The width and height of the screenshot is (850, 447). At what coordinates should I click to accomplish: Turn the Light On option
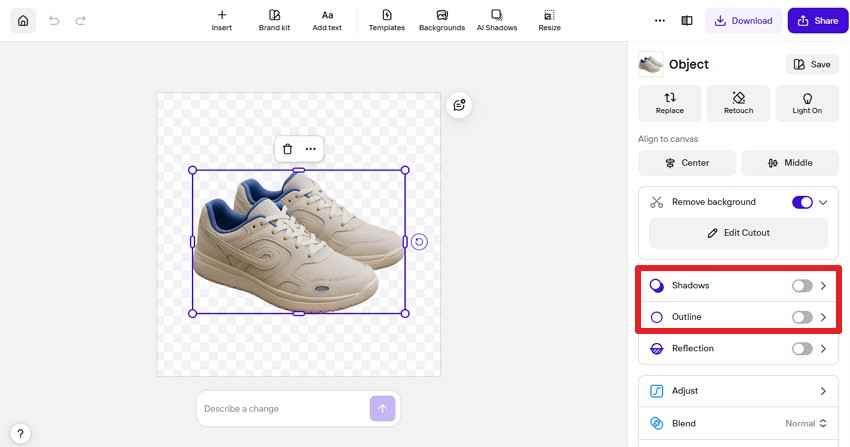(x=807, y=103)
